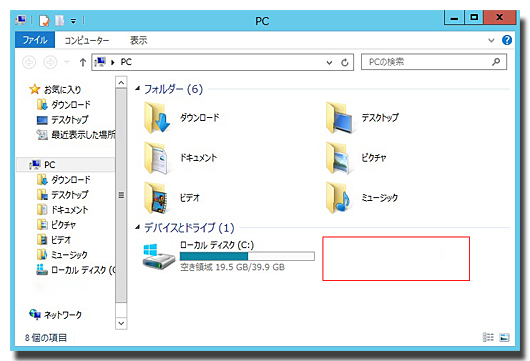The width and height of the screenshot is (530, 361).
Task: Expand the address bar history dropdown
Action: click(x=329, y=63)
